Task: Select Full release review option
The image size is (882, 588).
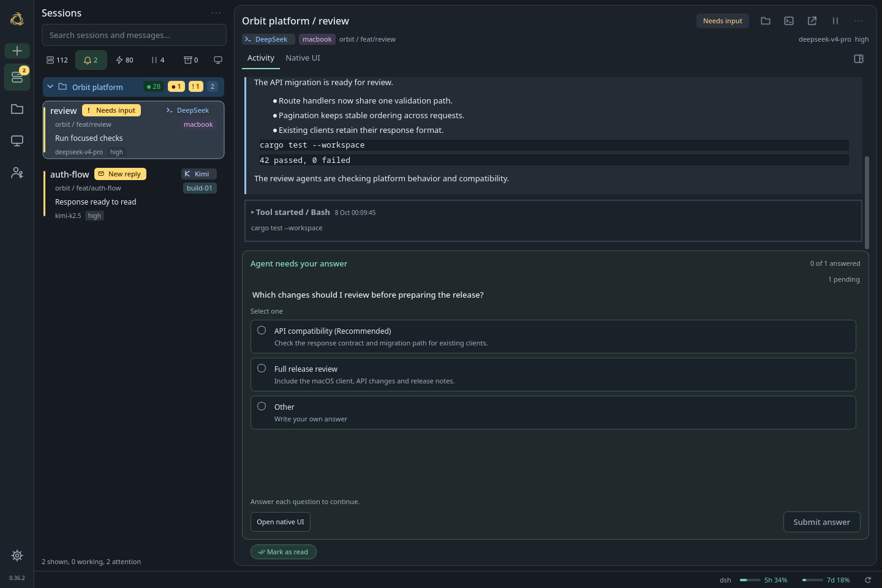Action: point(553,374)
